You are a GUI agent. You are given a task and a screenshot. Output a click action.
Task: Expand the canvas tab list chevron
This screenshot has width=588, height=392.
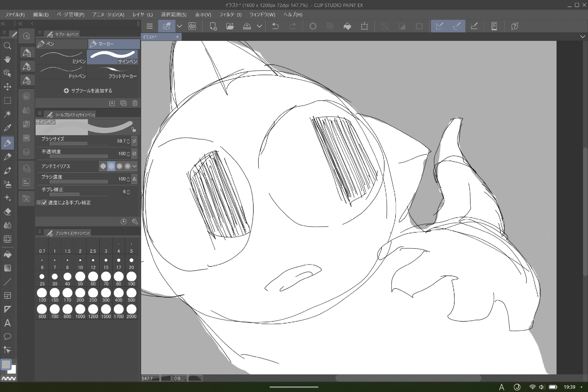click(582, 37)
